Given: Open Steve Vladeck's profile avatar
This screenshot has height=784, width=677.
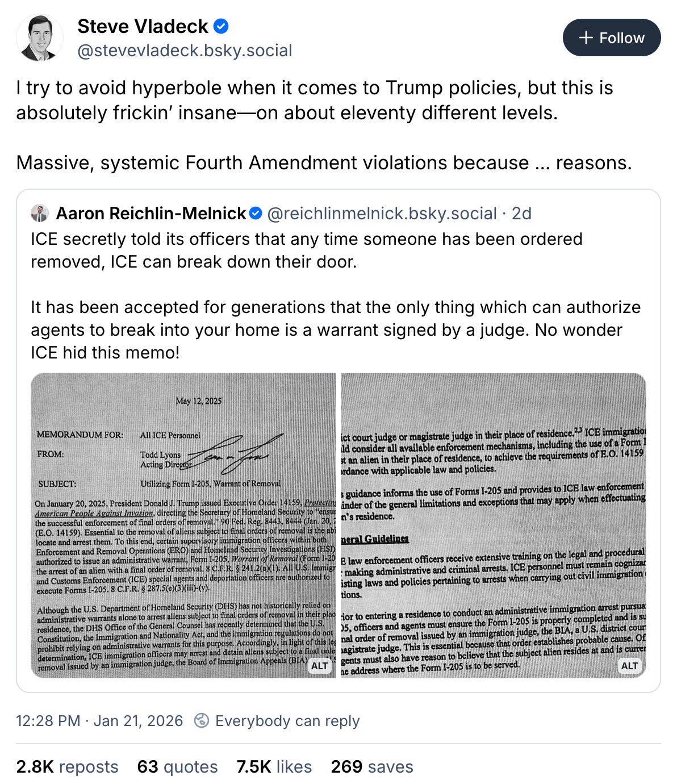Looking at the screenshot, I should click(40, 37).
